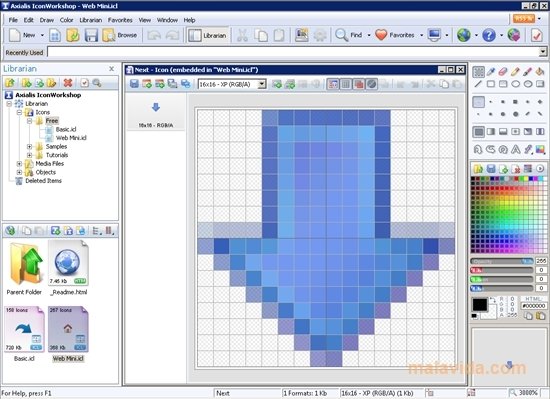Screen dimensions: 550x399
Task: Pick the eraser tool
Action: (503, 72)
